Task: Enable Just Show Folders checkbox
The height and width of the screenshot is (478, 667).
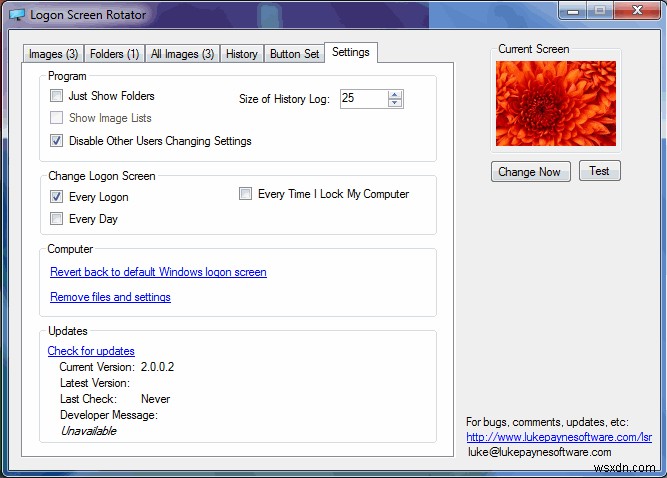Action: 56,96
